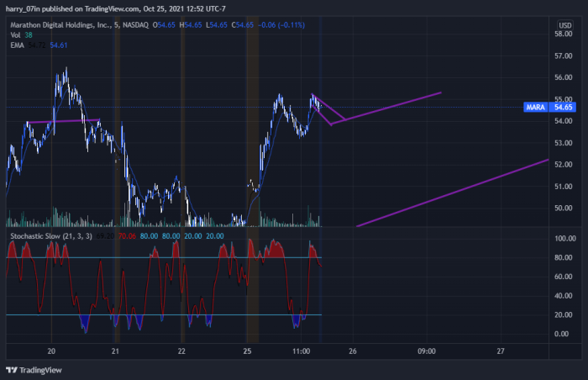Click the -0.06 (-0.11%) change value

281,25
